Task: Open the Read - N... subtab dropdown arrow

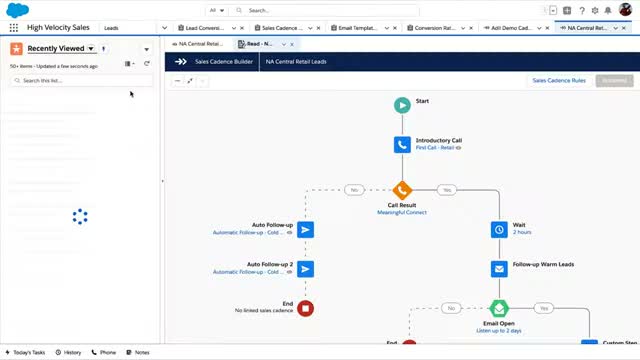Action: 284,44
